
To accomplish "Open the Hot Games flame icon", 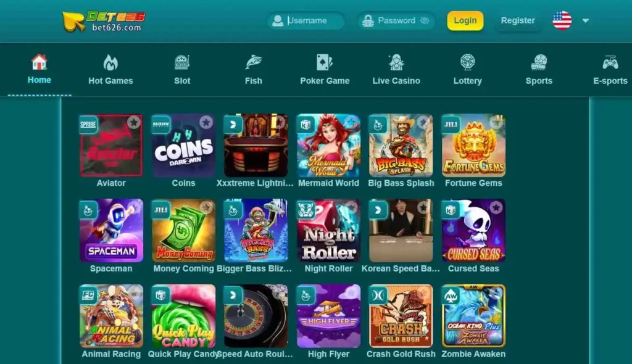I will tap(110, 63).
